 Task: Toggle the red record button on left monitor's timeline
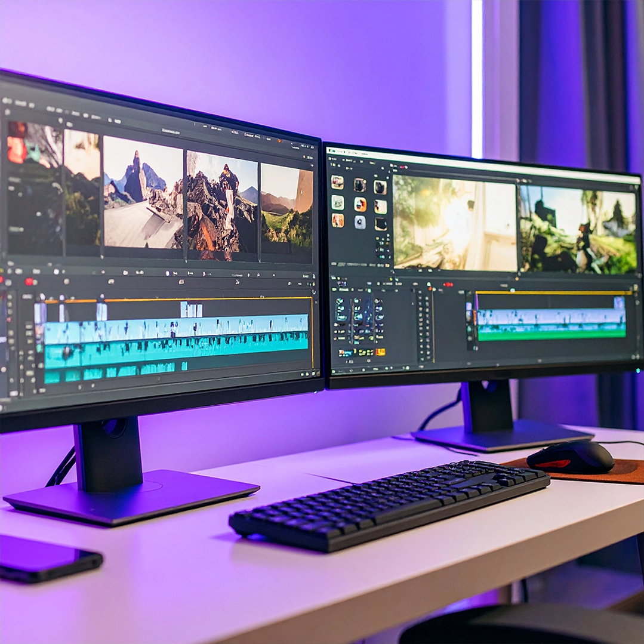tap(28, 281)
